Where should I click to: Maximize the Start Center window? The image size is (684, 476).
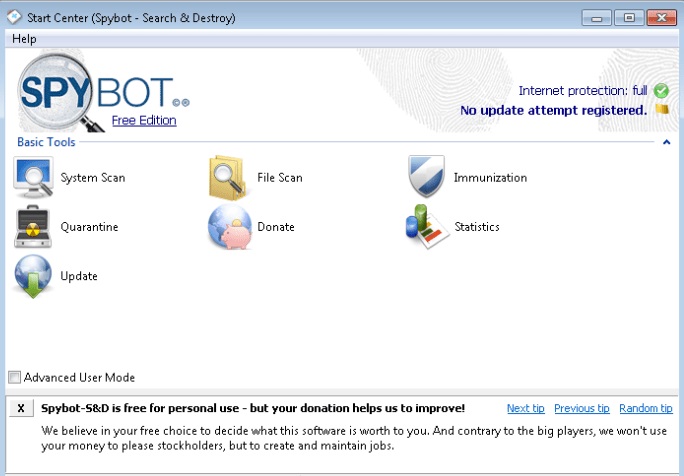(x=629, y=18)
